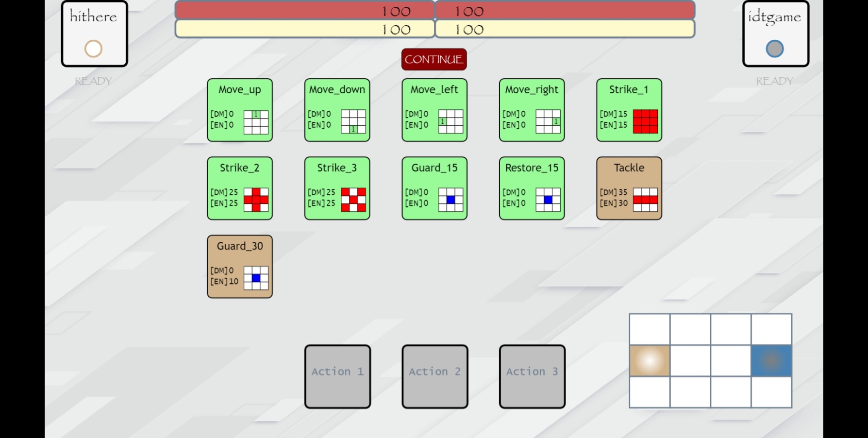Click the Action 2 slot
Screen dimensions: 868x438
pos(435,376)
